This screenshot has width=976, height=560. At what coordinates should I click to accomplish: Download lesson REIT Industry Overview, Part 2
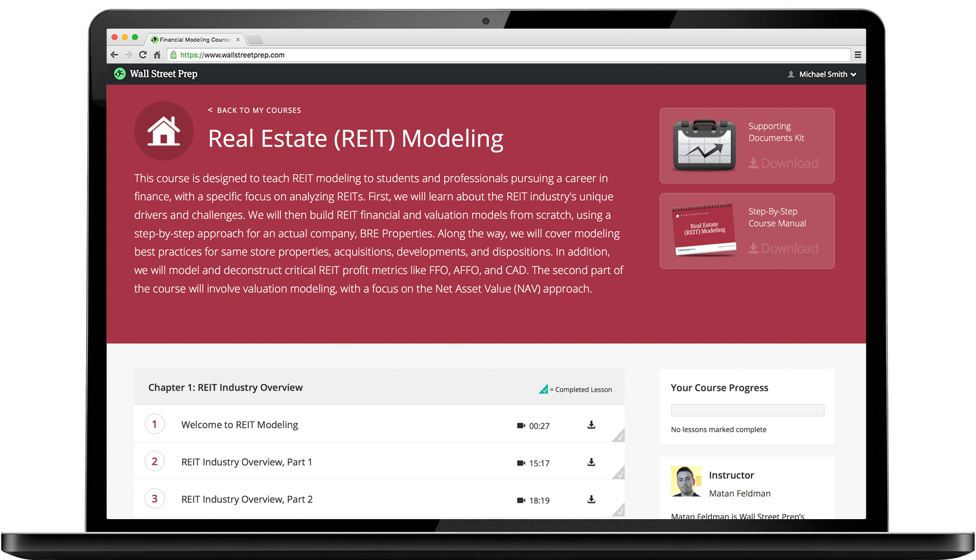point(591,499)
